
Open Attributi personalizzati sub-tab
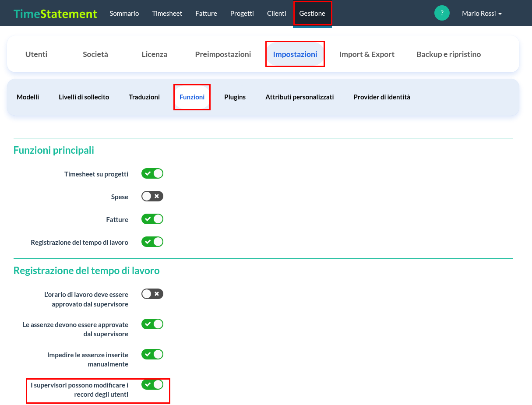(299, 97)
